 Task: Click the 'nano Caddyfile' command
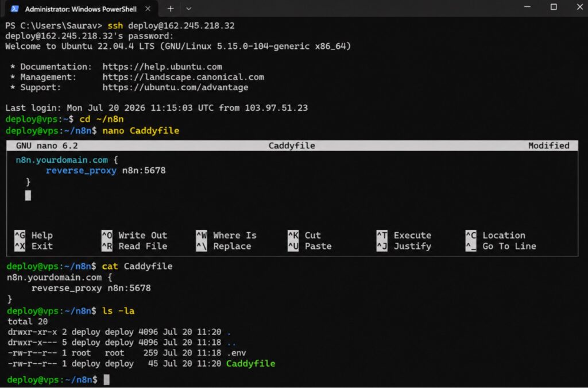[141, 130]
